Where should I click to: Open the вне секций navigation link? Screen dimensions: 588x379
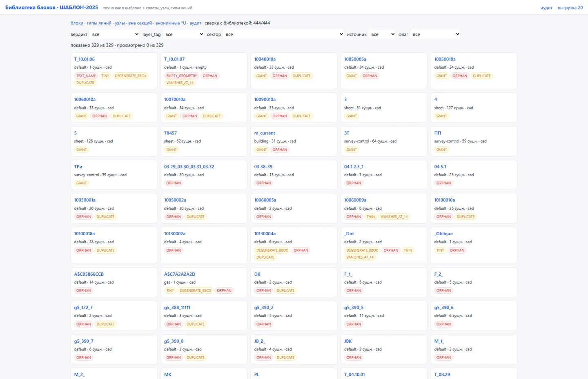pyautogui.click(x=140, y=23)
